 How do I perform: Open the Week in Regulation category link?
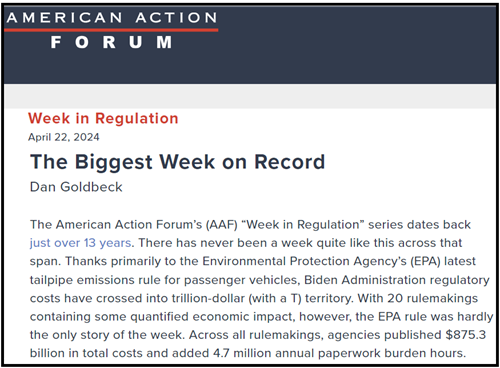coord(103,118)
